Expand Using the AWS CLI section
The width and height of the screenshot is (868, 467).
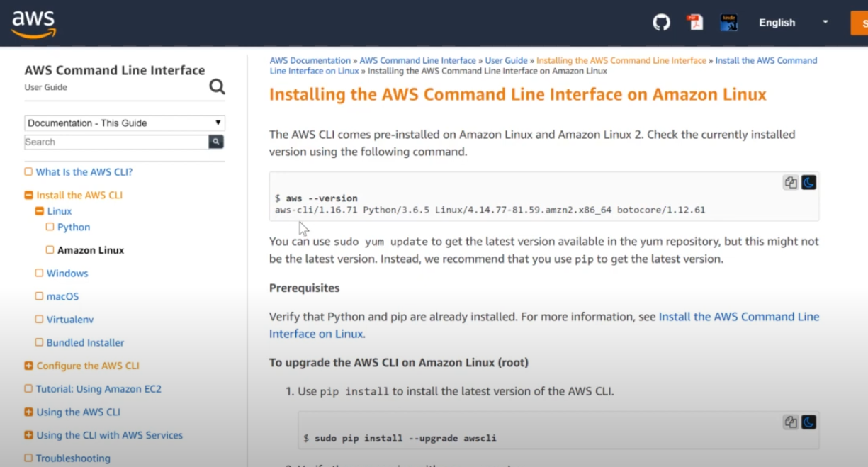28,412
